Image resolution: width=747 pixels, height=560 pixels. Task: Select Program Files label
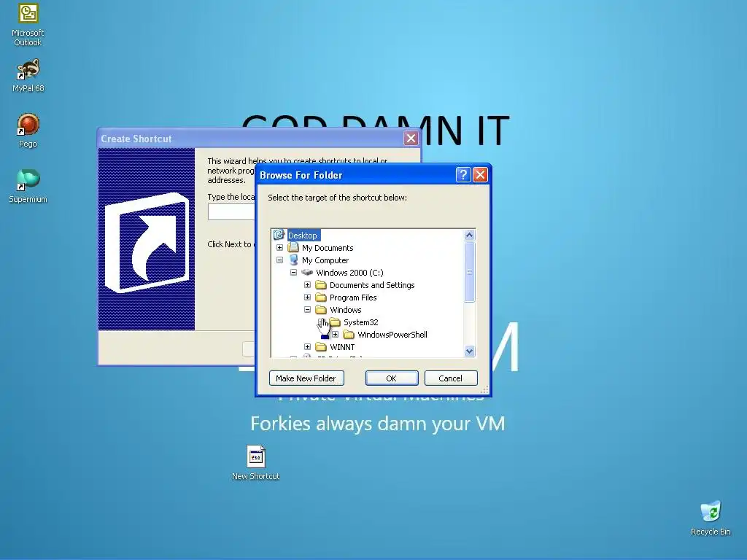click(x=352, y=297)
